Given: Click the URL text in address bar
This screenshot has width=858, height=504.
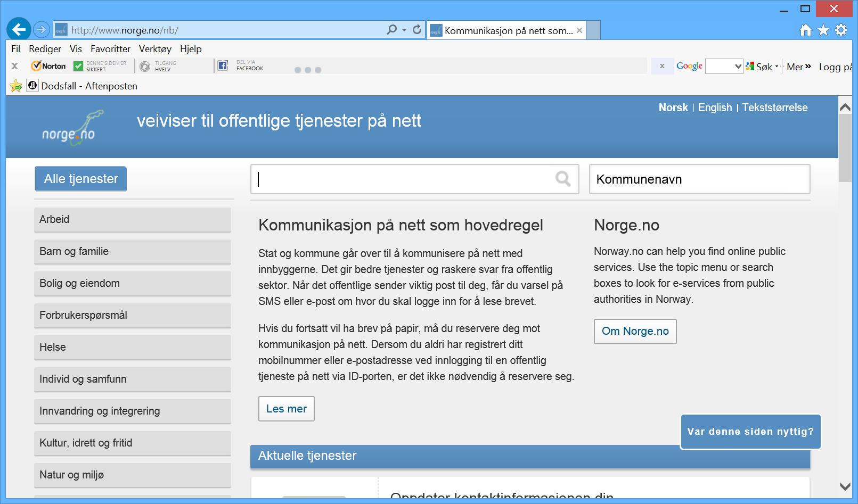Looking at the screenshot, I should [125, 30].
